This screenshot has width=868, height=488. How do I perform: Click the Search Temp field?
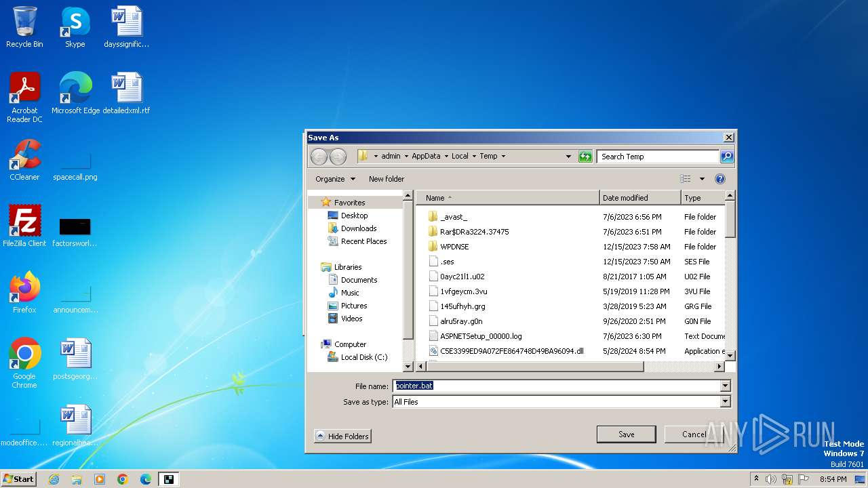pyautogui.click(x=658, y=157)
